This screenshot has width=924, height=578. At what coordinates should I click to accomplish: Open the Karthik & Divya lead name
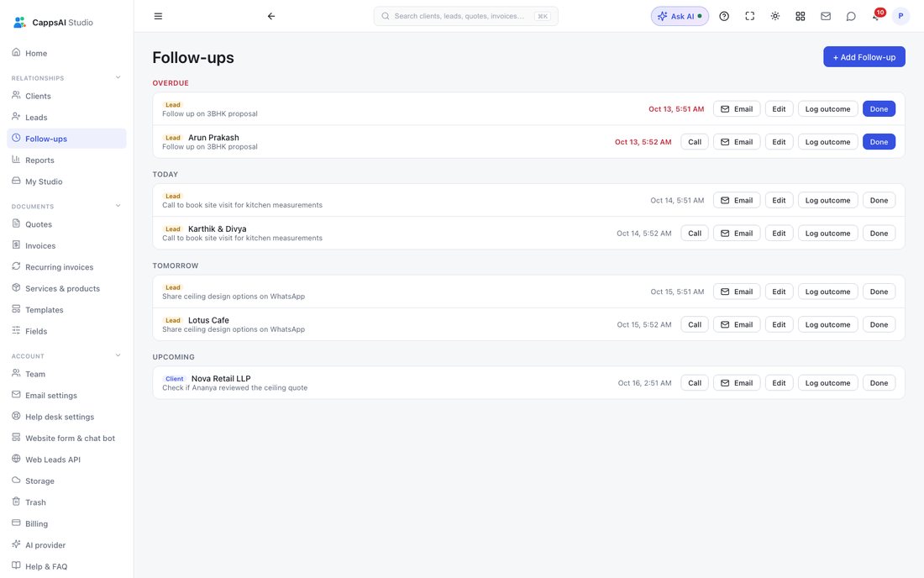pyautogui.click(x=217, y=229)
